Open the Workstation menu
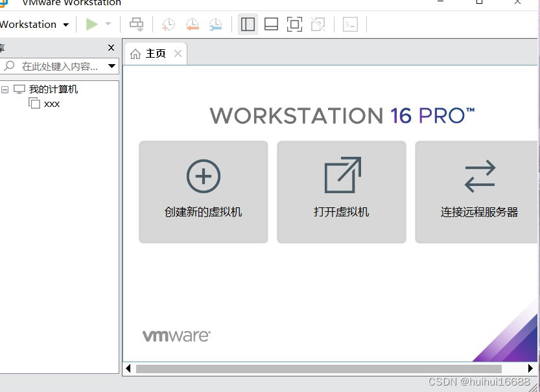 click(34, 25)
